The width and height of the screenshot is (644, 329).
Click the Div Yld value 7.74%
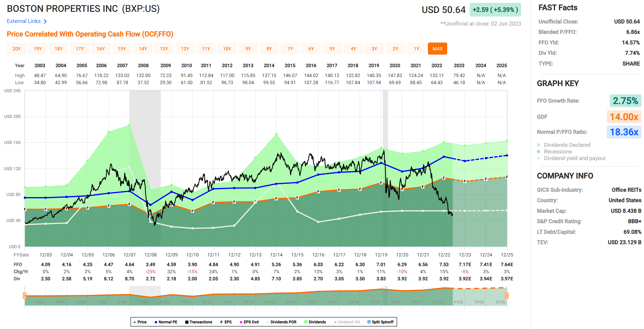pyautogui.click(x=632, y=53)
